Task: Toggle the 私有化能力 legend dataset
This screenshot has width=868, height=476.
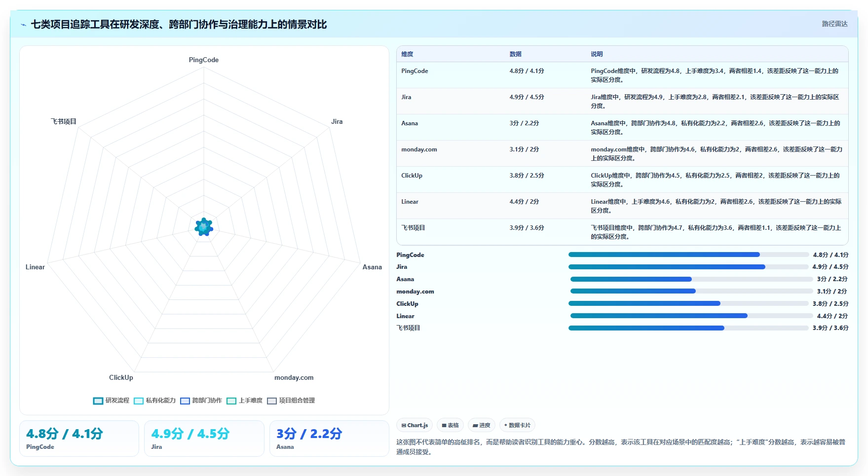Action: (x=154, y=401)
